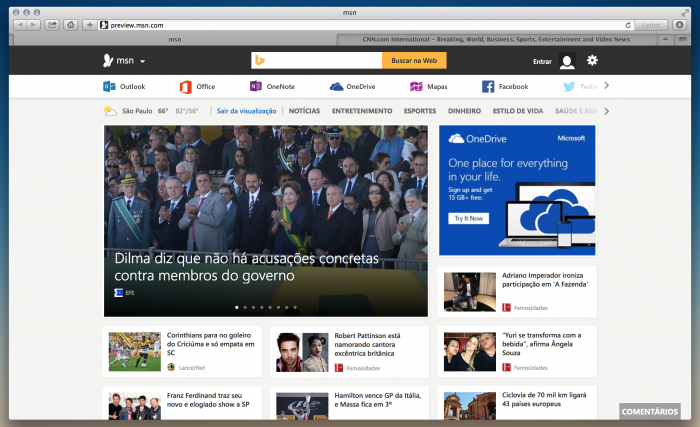700x427 pixels.
Task: Click the Safari forward arrow button
Action: [34, 25]
